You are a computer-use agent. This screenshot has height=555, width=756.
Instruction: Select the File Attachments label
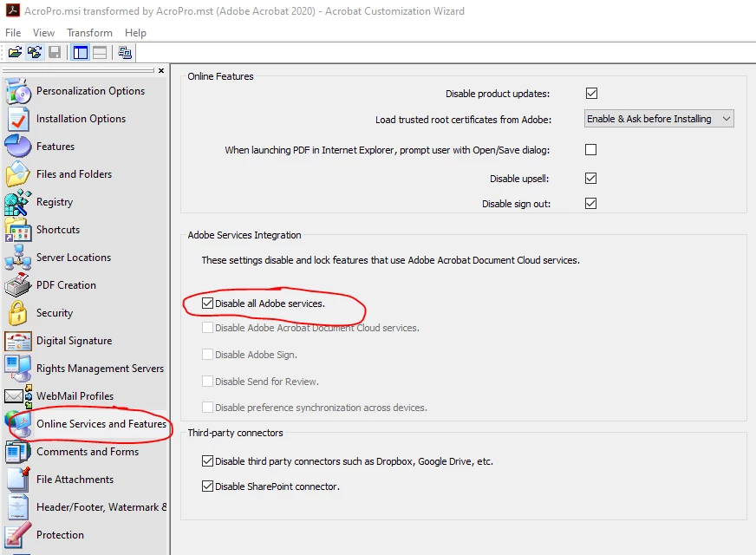(x=75, y=480)
